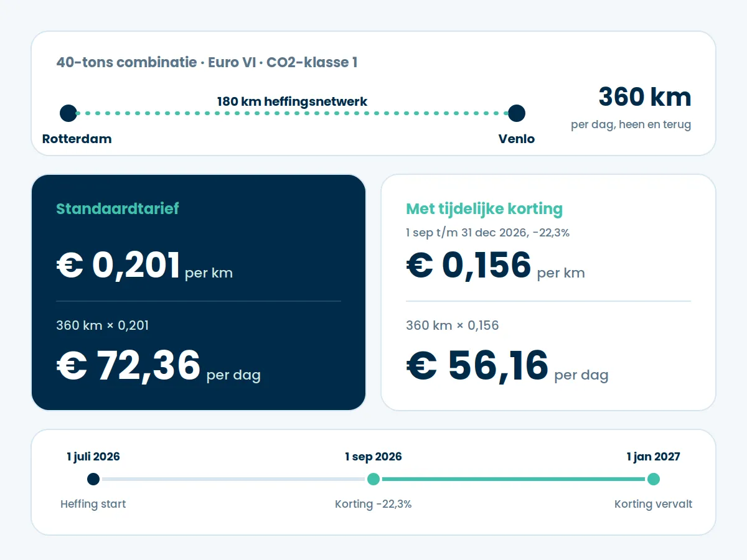Image resolution: width=747 pixels, height=560 pixels.
Task: Click the "Heffing start" caption
Action: pyautogui.click(x=93, y=504)
